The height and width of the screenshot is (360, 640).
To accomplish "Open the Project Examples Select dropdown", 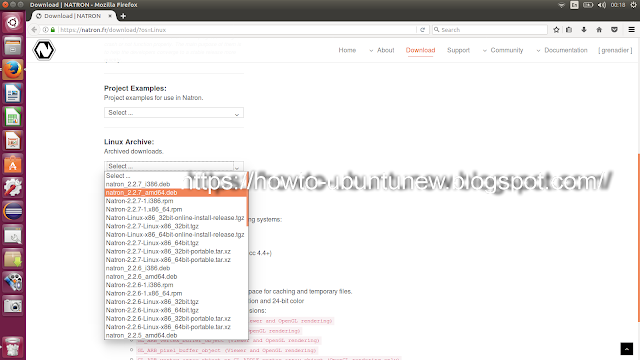I will tap(174, 113).
